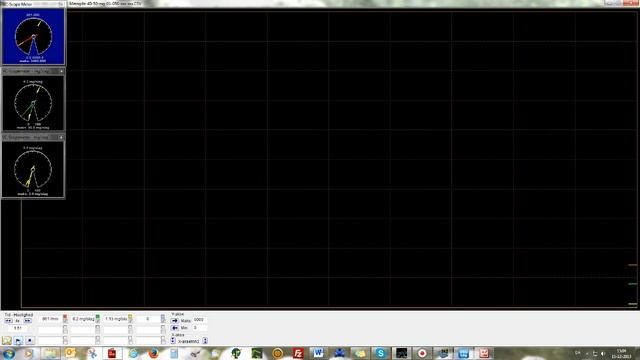The height and width of the screenshot is (360, 640).
Task: Toggle the checkbox below the green swatch
Action: coord(98,321)
